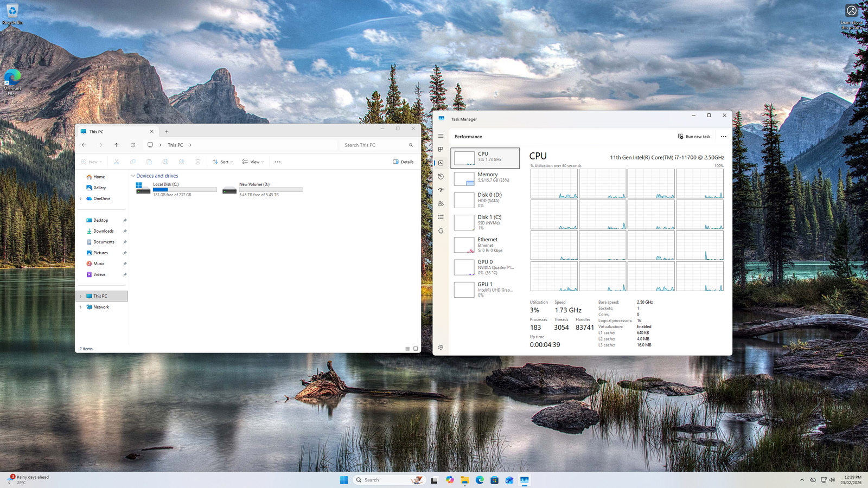The image size is (868, 488).
Task: Collapse the Devices and drives group
Action: 133,176
